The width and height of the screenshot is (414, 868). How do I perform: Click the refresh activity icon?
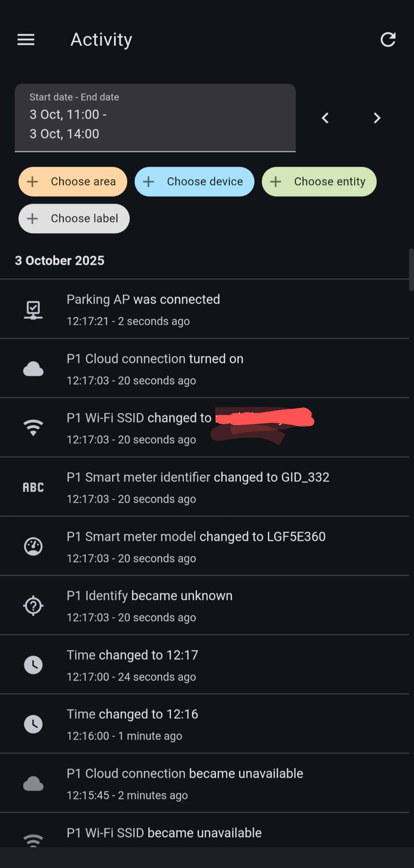coord(388,40)
